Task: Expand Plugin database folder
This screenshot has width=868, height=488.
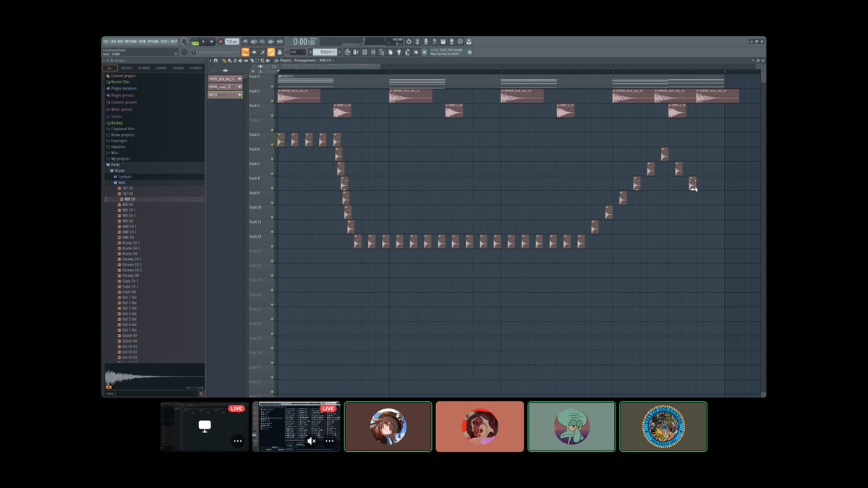Action: 124,88
